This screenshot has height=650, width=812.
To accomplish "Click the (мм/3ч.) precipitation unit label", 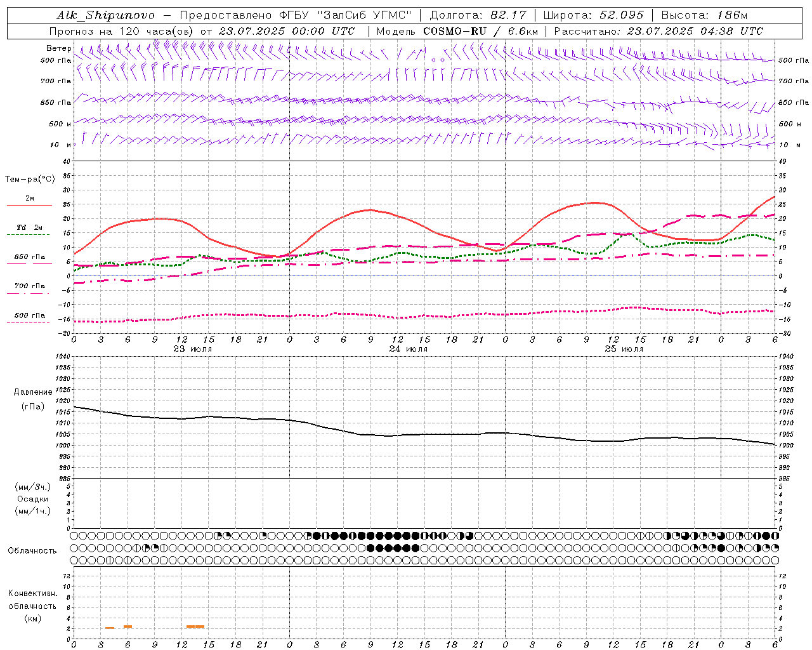I will click(33, 487).
